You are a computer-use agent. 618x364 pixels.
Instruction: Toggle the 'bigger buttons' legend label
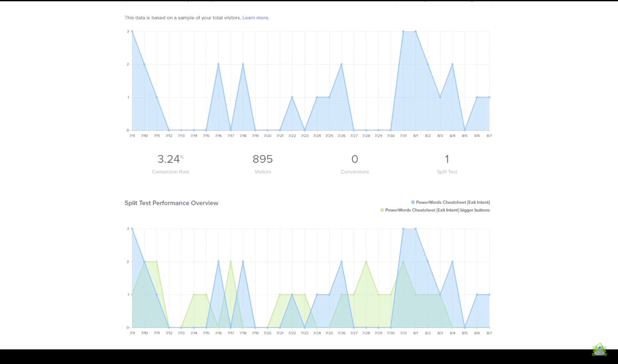(437, 210)
